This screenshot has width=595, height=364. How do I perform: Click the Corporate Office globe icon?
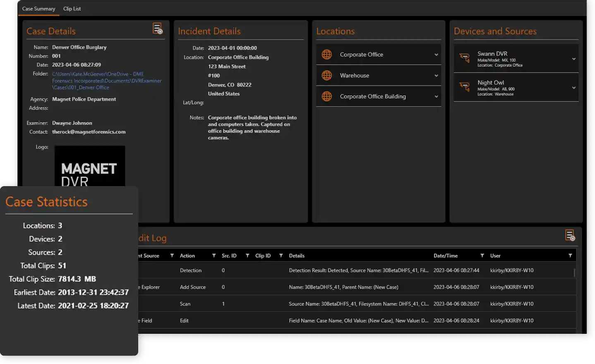point(327,55)
